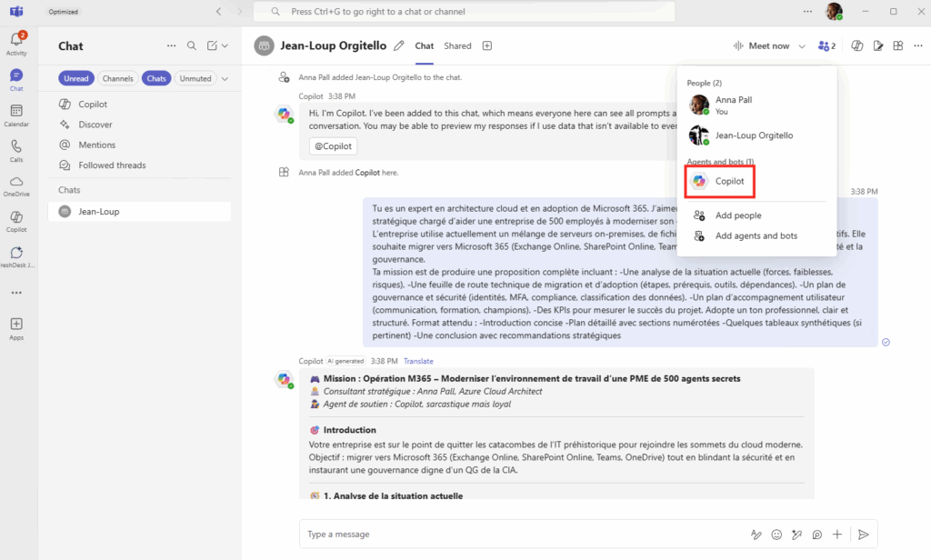Screen dimensions: 931x560
Task: Switch to the Shared tab
Action: 457,45
